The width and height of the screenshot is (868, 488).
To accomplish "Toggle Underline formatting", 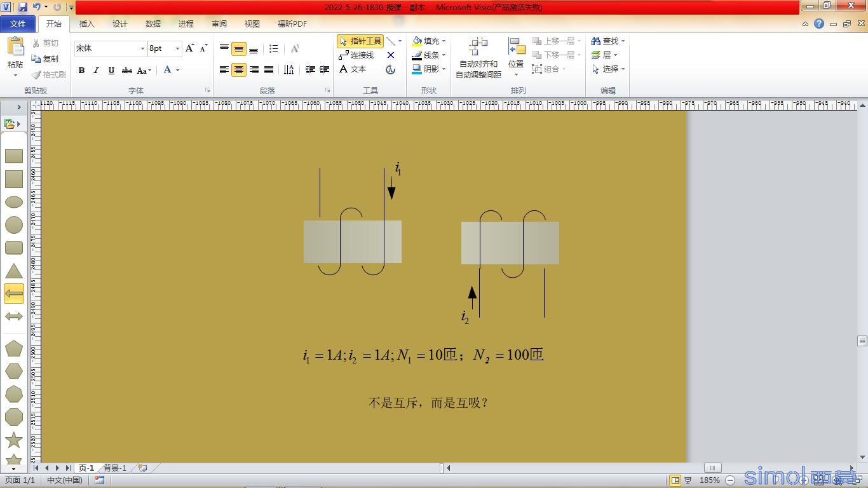I will pyautogui.click(x=111, y=71).
